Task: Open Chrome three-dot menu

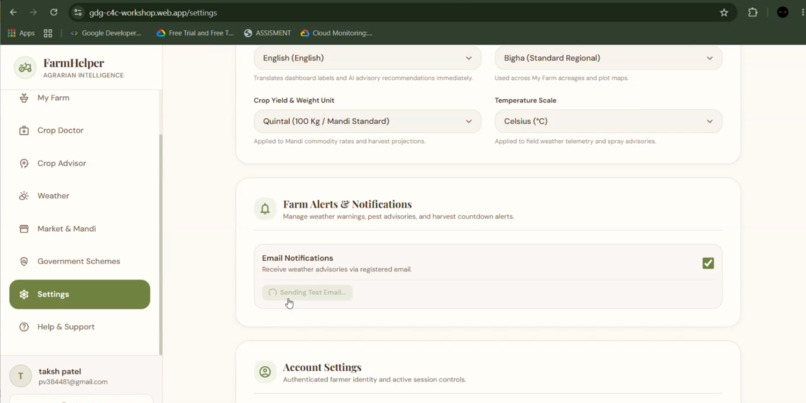Action: (x=802, y=12)
